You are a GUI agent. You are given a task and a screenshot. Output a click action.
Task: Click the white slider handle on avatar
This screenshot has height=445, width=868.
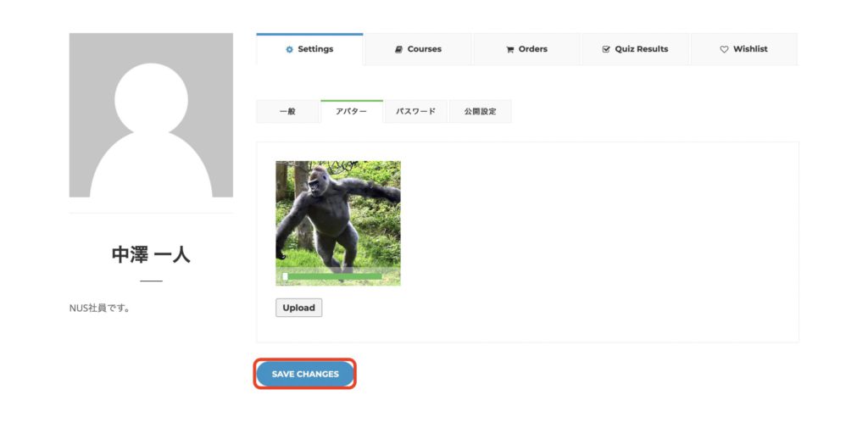285,276
